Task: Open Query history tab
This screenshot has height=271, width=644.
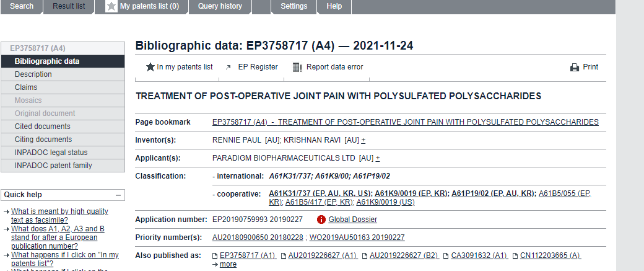Action: pyautogui.click(x=220, y=6)
